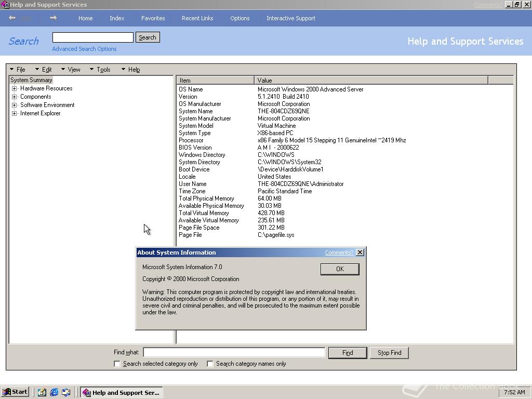Open the Edit dropdown menu
532x399 pixels.
pyautogui.click(x=43, y=70)
